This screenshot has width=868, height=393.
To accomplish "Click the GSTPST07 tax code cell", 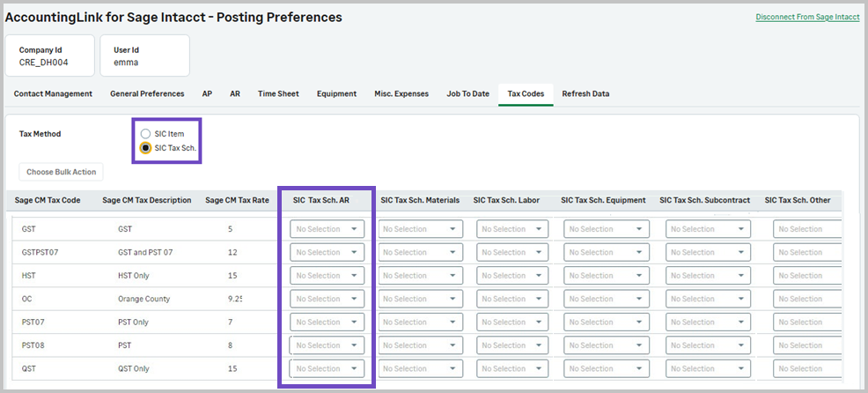I will 40,252.
